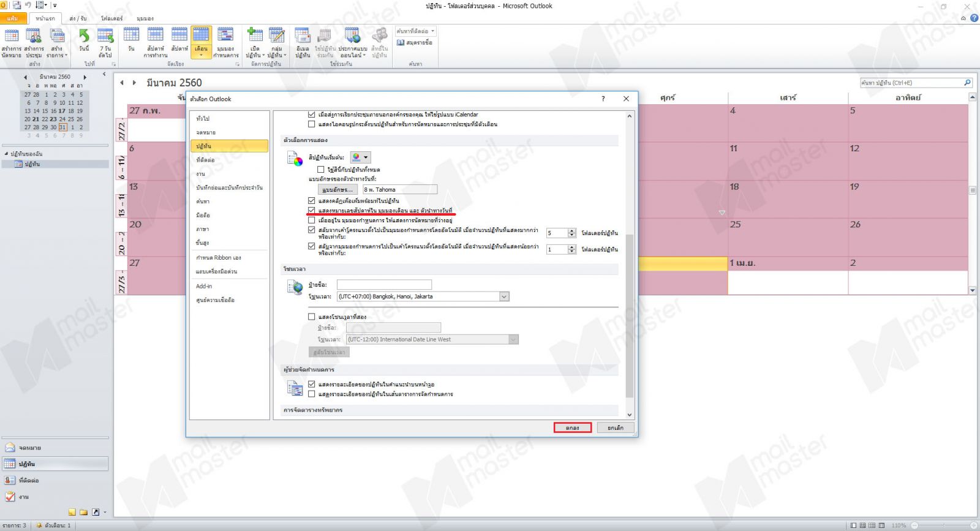Click the time zone label (ป้ายชื่อ) text field
The width and height of the screenshot is (980, 531).
(x=384, y=285)
